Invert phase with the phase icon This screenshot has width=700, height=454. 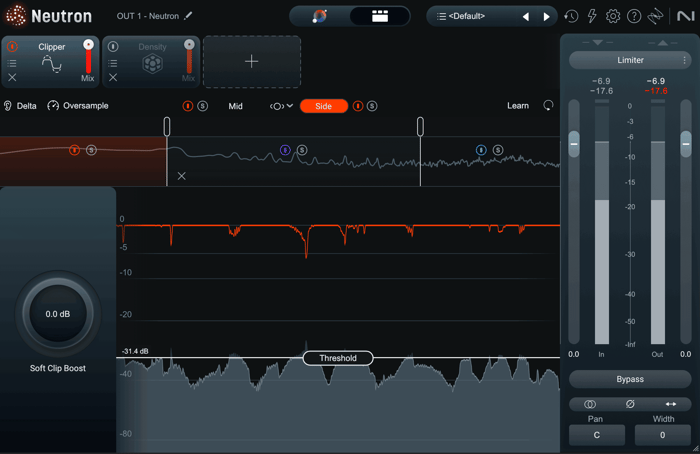point(630,404)
